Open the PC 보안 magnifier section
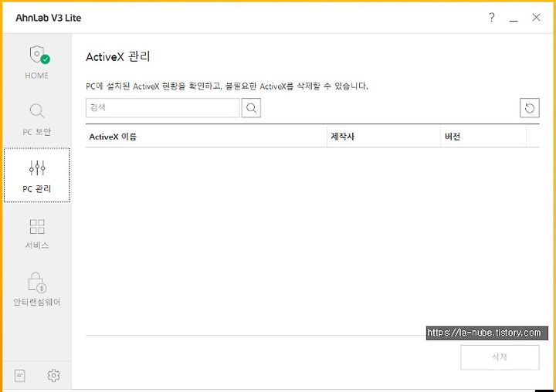 pos(37,119)
